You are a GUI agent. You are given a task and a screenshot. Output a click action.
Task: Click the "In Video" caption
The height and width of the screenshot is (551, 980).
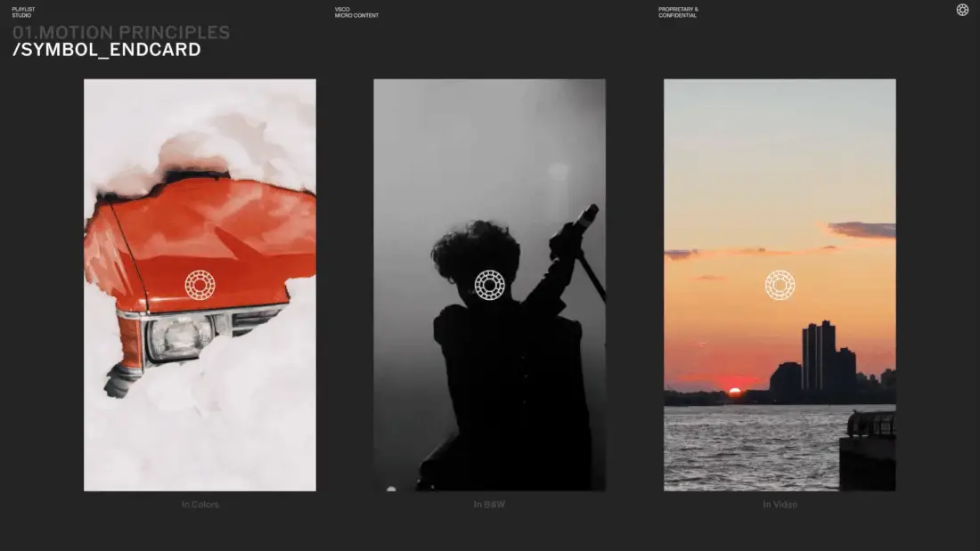[x=780, y=504]
